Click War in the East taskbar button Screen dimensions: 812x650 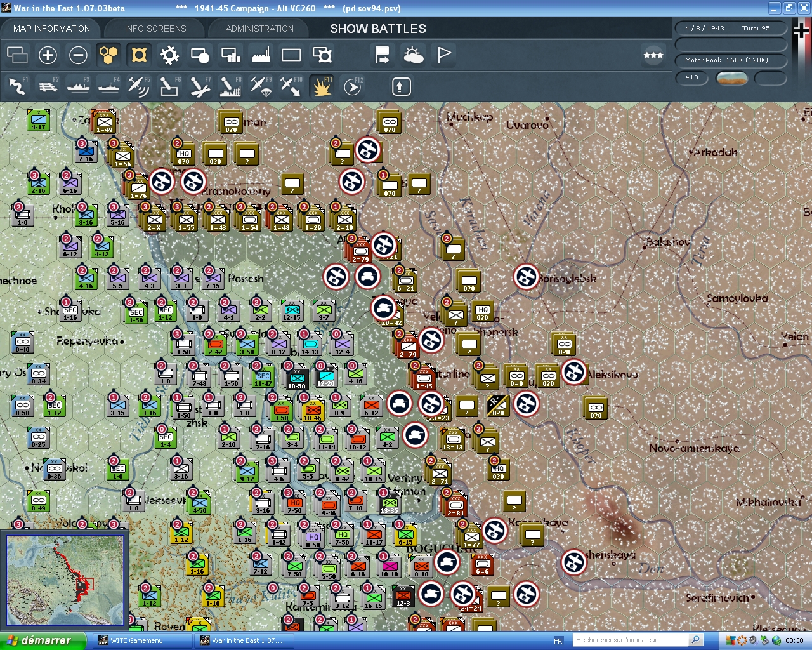pyautogui.click(x=243, y=640)
